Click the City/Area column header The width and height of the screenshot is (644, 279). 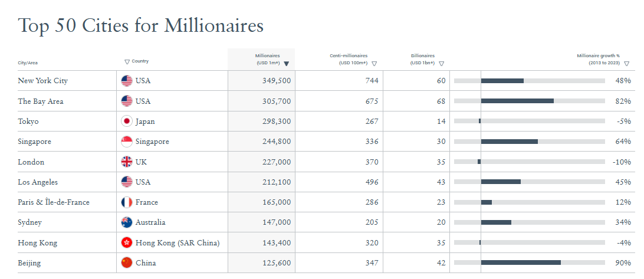tap(28, 63)
